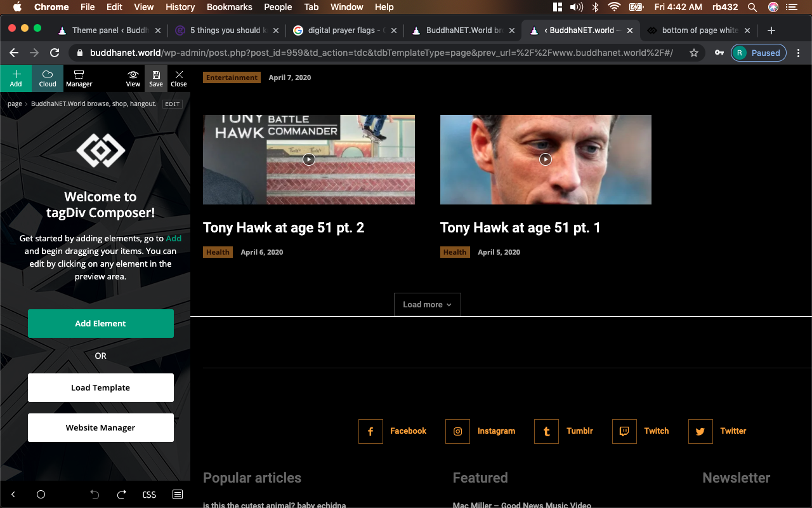This screenshot has width=812, height=508.
Task: Open the Wi-Fi status menu
Action: point(614,7)
